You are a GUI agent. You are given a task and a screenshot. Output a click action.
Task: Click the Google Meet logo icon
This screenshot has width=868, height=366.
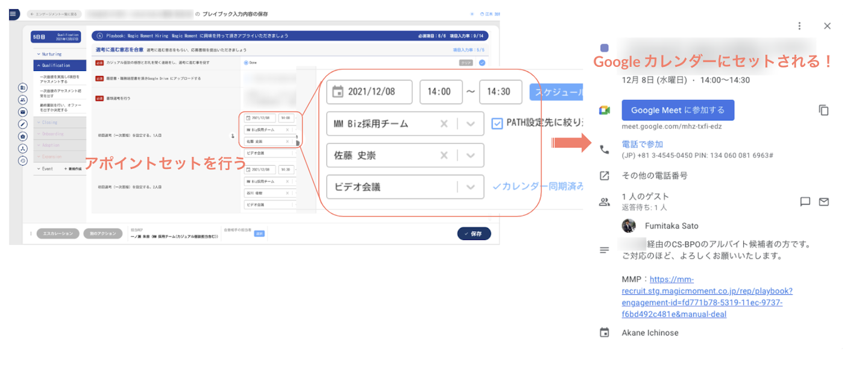605,110
